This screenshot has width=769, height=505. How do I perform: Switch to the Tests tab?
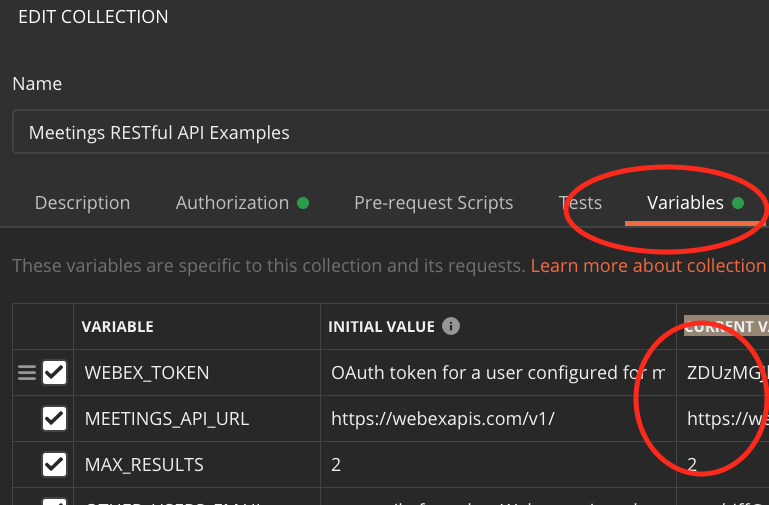click(580, 203)
